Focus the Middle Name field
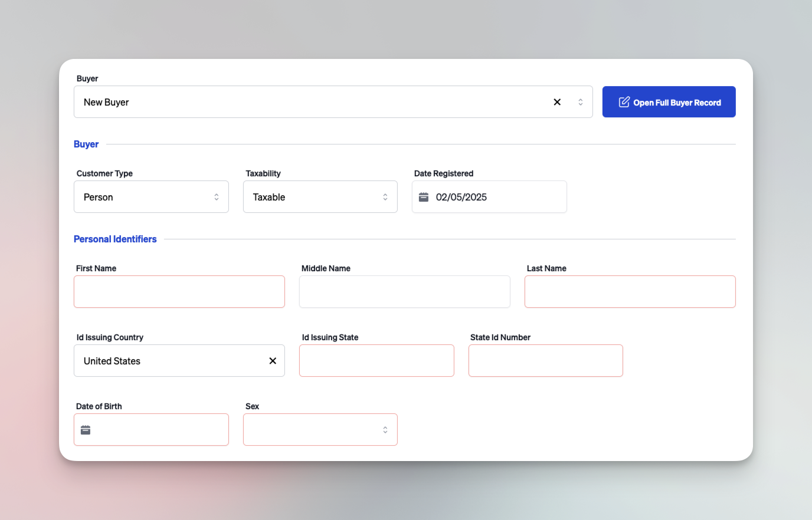The height and width of the screenshot is (520, 812). pyautogui.click(x=404, y=291)
